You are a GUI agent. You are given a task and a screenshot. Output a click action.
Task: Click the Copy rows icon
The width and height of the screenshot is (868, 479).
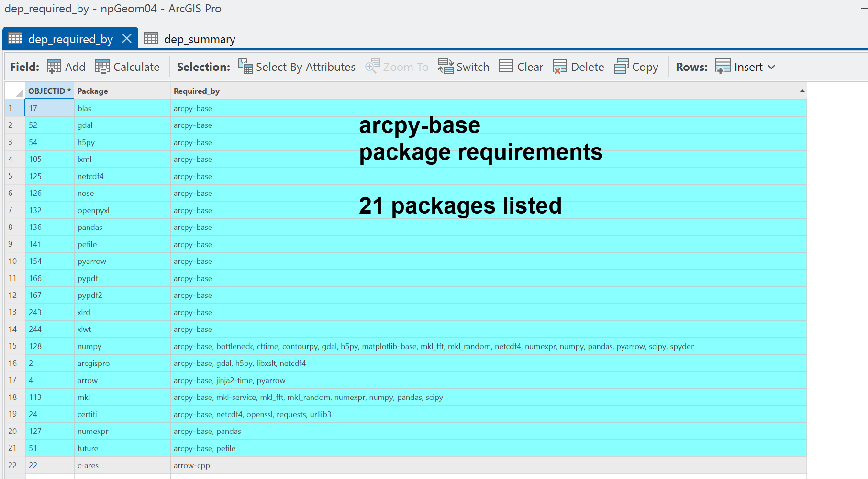point(621,67)
